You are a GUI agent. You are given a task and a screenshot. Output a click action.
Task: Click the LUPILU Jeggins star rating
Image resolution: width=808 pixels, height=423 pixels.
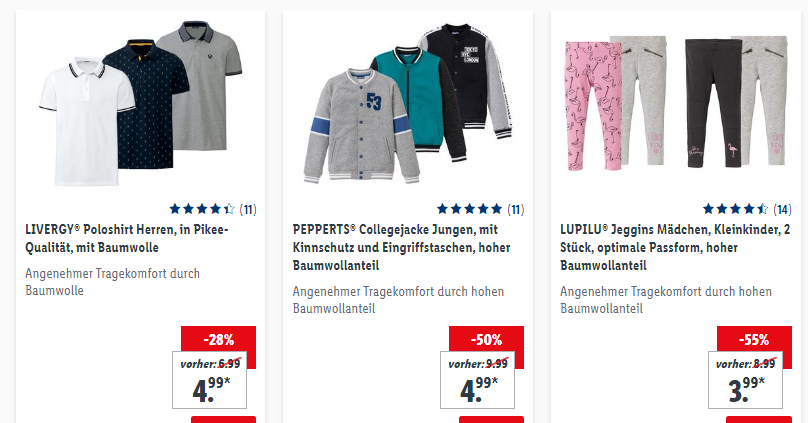735,209
